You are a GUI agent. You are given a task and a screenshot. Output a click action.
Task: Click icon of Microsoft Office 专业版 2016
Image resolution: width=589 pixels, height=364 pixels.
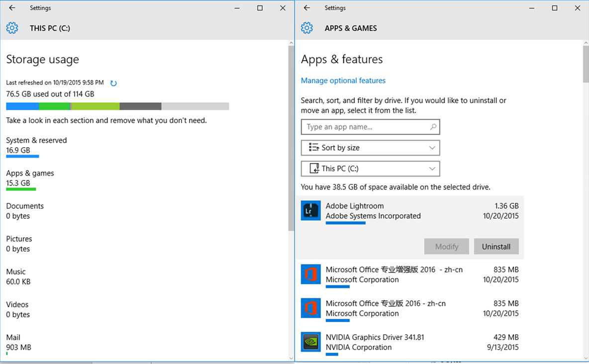pyautogui.click(x=311, y=308)
